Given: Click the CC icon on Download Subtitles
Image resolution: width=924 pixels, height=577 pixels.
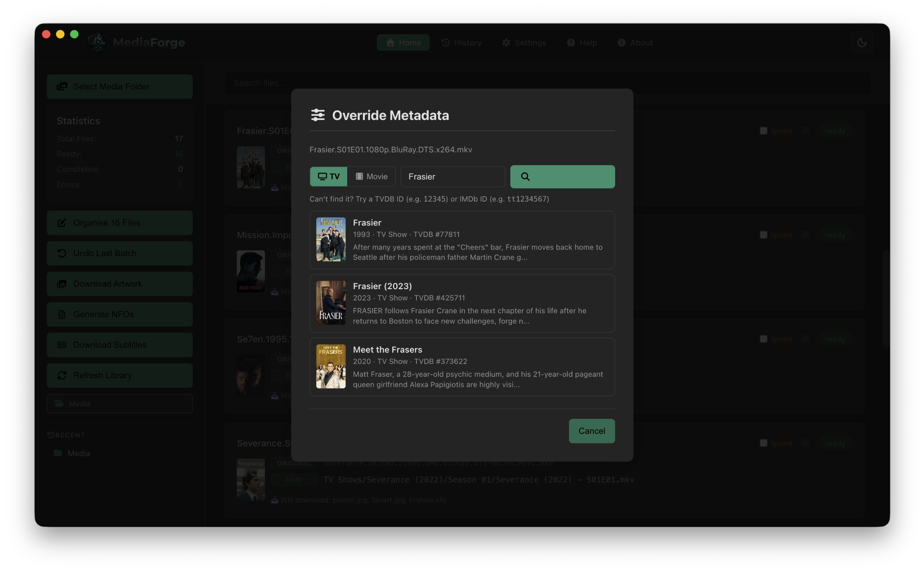Looking at the screenshot, I should (62, 345).
